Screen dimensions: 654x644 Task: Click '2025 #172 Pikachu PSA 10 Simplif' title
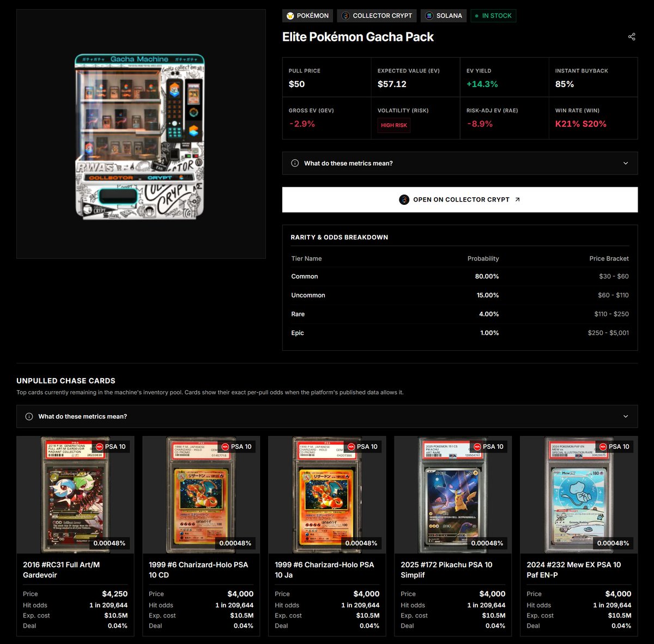point(446,570)
